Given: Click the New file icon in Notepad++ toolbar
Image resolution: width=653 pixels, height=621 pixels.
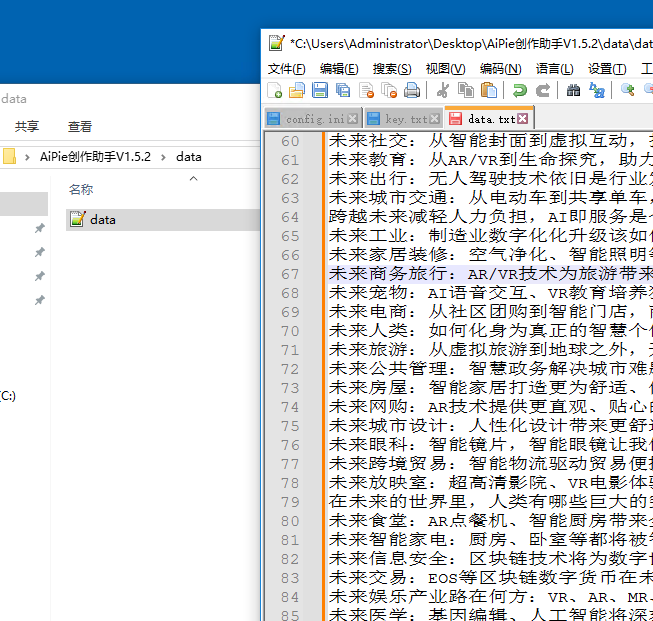Looking at the screenshot, I should click(274, 90).
